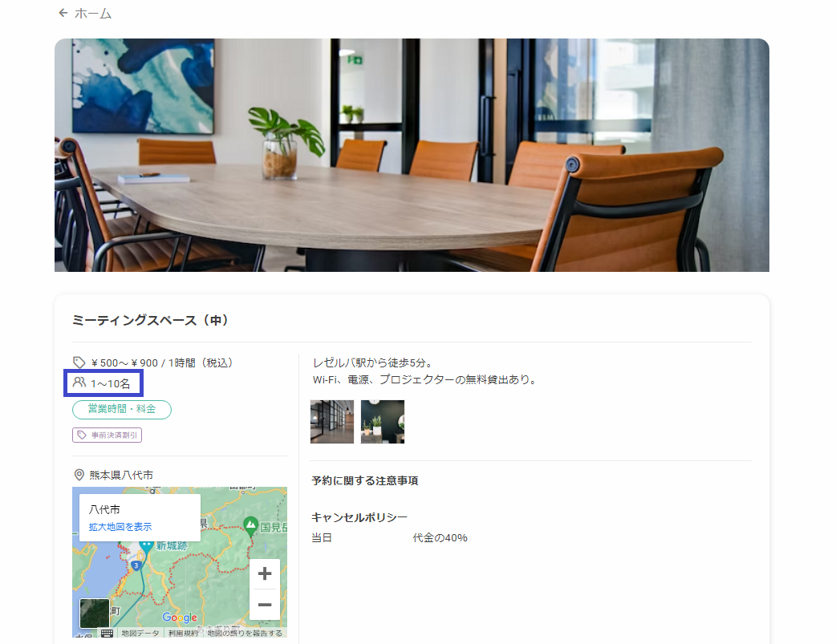The width and height of the screenshot is (836, 644).
Task: Click the 新城跡 landmark marker on map
Action: 147,547
